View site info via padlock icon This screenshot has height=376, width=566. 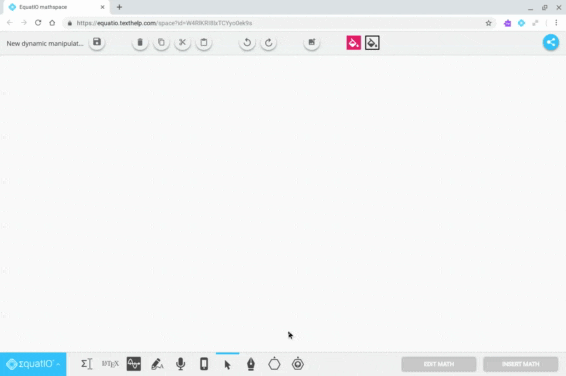coord(70,23)
